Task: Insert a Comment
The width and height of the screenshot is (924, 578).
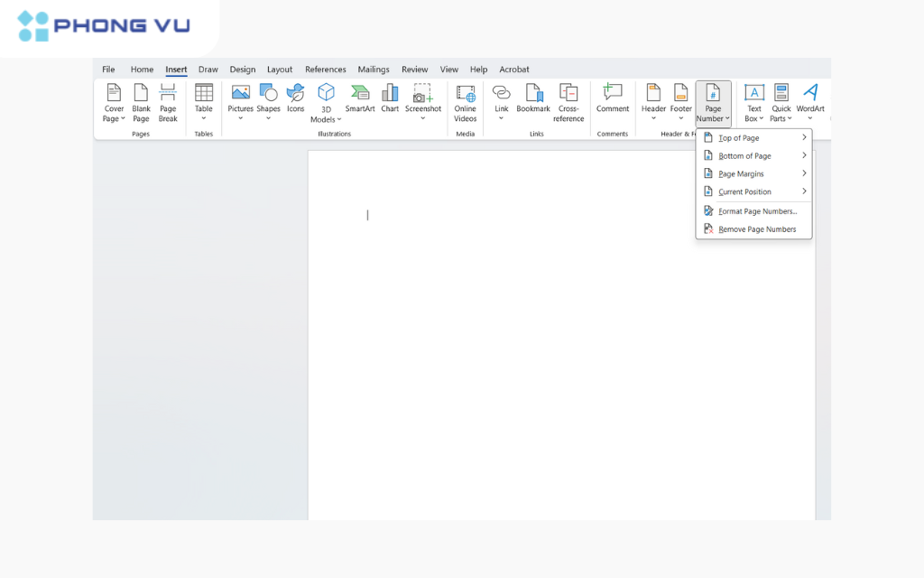Action: [612, 99]
